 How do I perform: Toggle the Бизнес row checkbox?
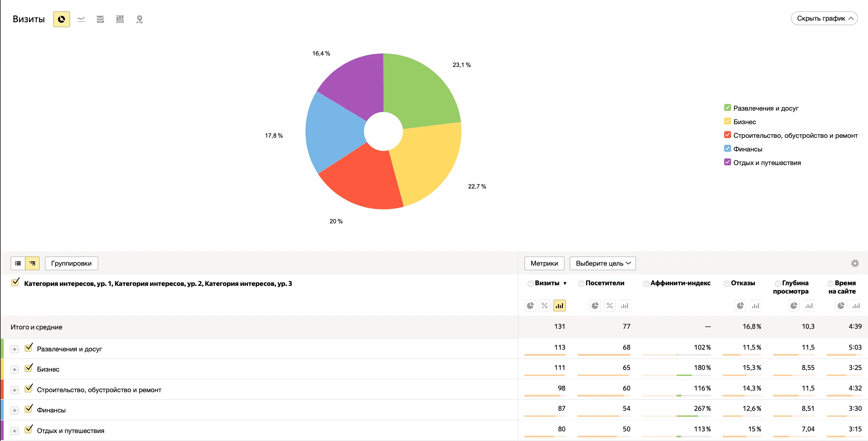coord(29,368)
